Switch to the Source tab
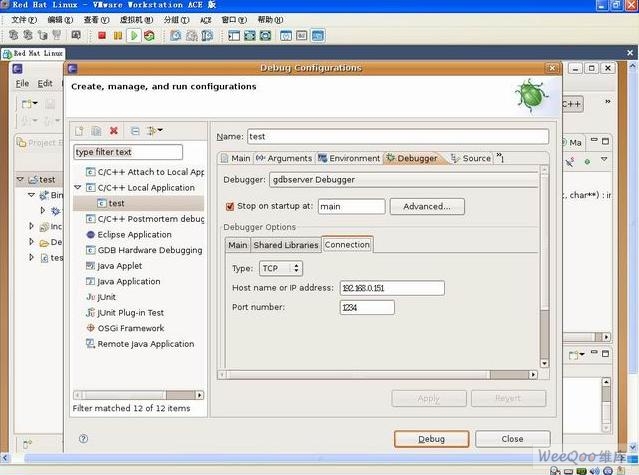The height and width of the screenshot is (475, 639). click(x=471, y=158)
